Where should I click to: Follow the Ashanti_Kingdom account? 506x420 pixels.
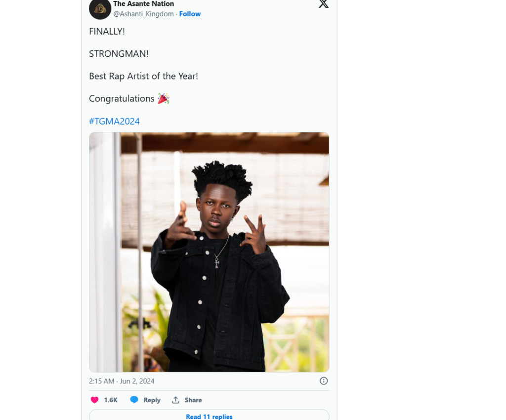190,14
